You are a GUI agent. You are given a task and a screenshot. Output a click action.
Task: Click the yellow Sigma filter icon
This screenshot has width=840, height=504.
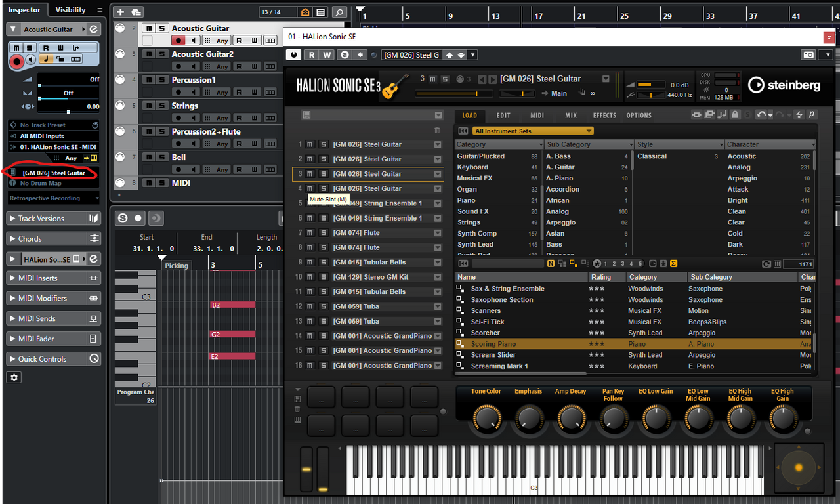[674, 263]
